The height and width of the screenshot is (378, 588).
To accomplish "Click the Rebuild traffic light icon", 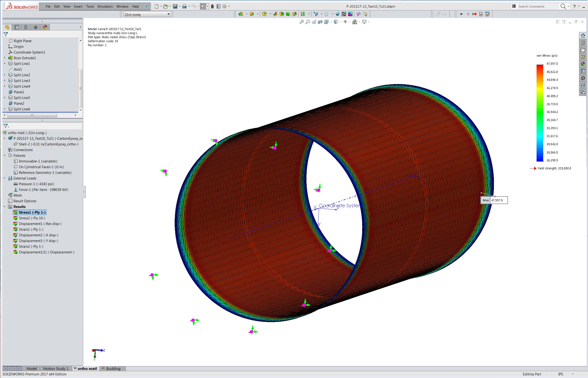I will (x=212, y=6).
